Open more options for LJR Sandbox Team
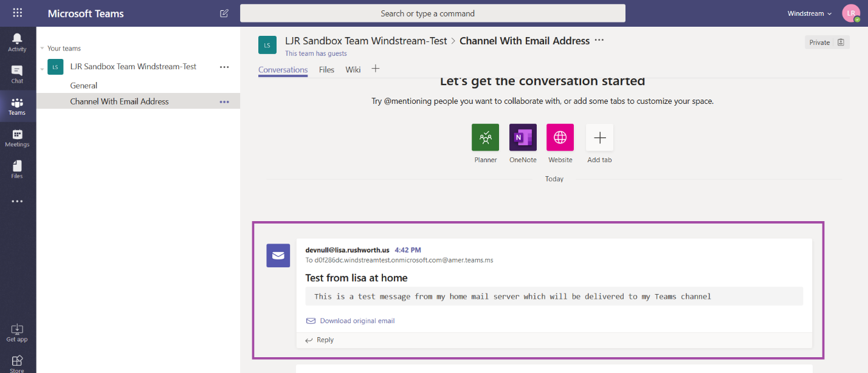Viewport: 868px width, 373px height. coord(224,67)
